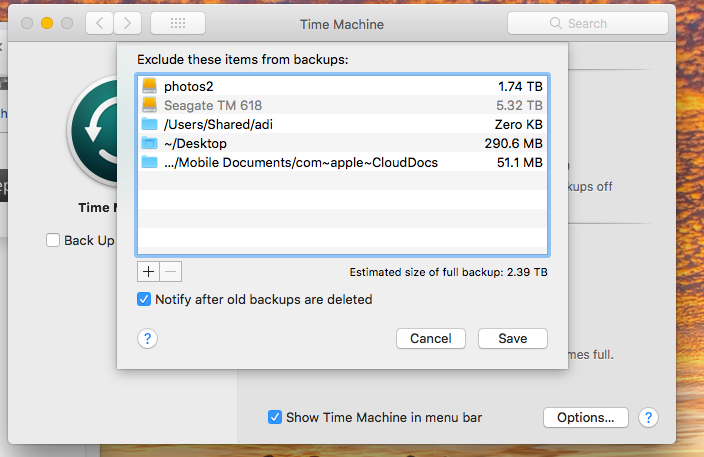Select Mobile Documents CloudDocs entry

point(343,162)
